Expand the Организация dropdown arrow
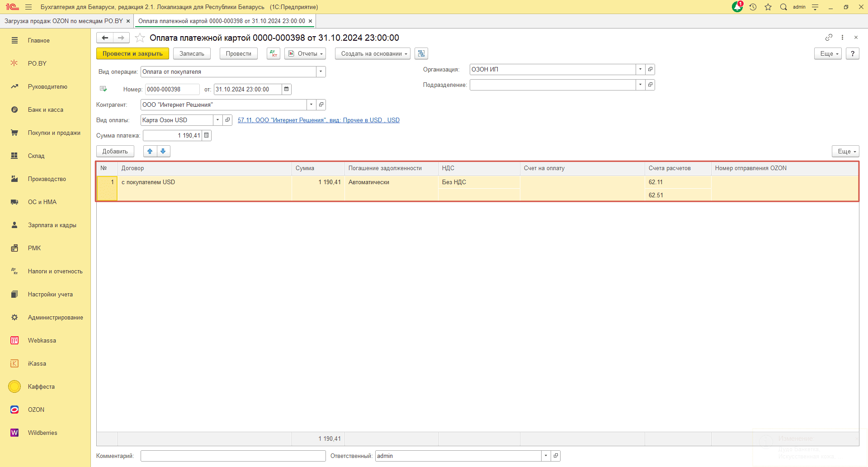The height and width of the screenshot is (467, 868). click(x=640, y=69)
